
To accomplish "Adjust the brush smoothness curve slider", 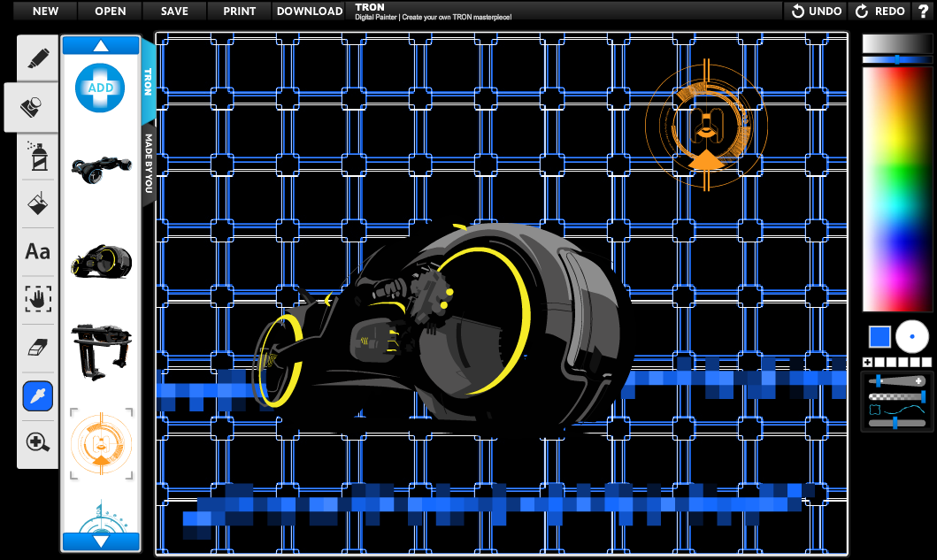I will (896, 410).
